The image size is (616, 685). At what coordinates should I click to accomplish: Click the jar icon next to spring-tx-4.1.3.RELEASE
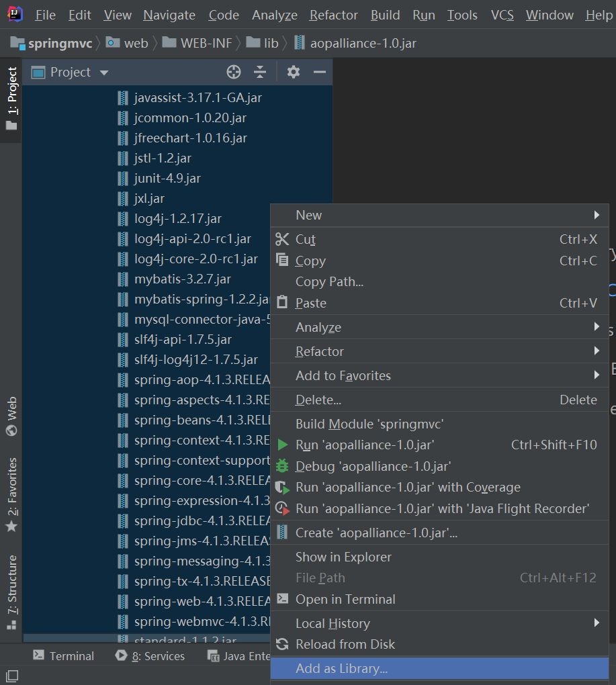(123, 581)
